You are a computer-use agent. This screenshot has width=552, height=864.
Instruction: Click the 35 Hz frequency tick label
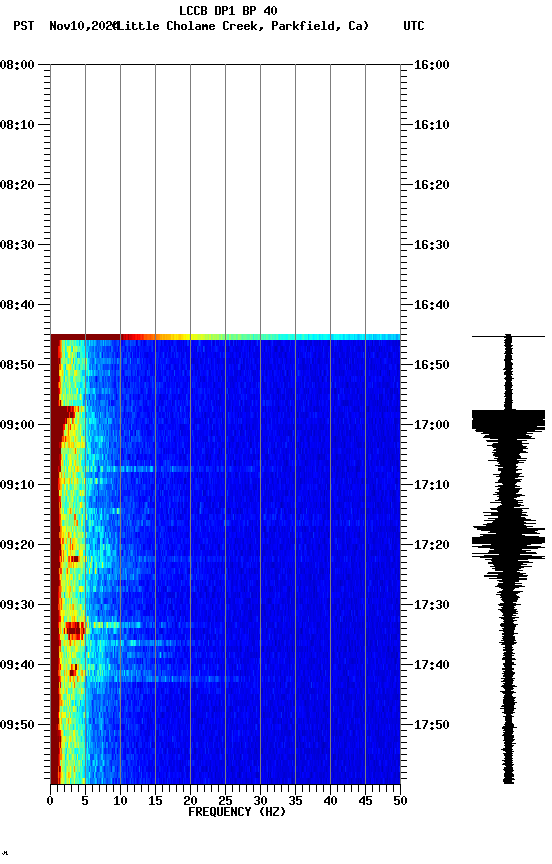click(295, 801)
